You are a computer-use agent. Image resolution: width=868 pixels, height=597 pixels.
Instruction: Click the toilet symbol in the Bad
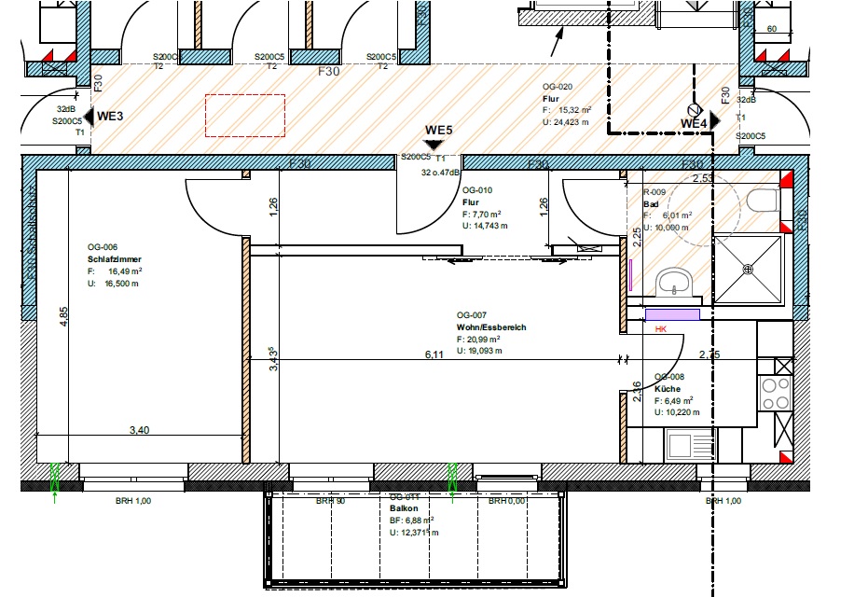point(762,201)
